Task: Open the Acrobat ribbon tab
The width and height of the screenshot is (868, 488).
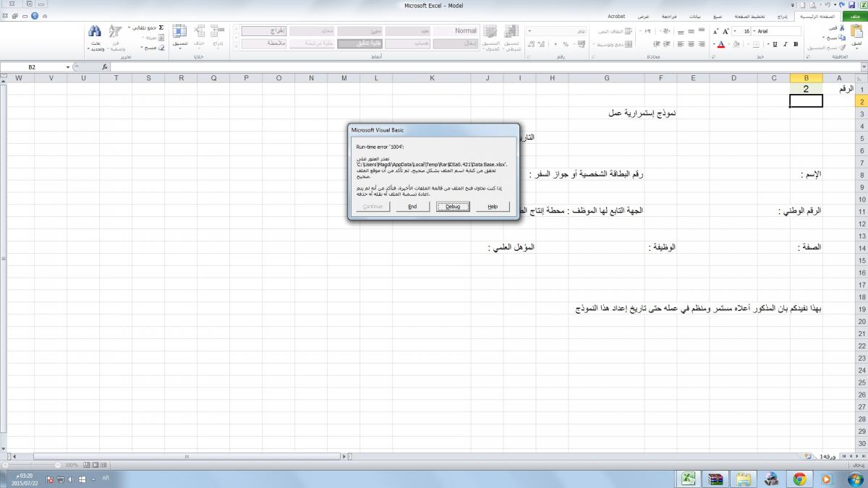Action: point(616,17)
